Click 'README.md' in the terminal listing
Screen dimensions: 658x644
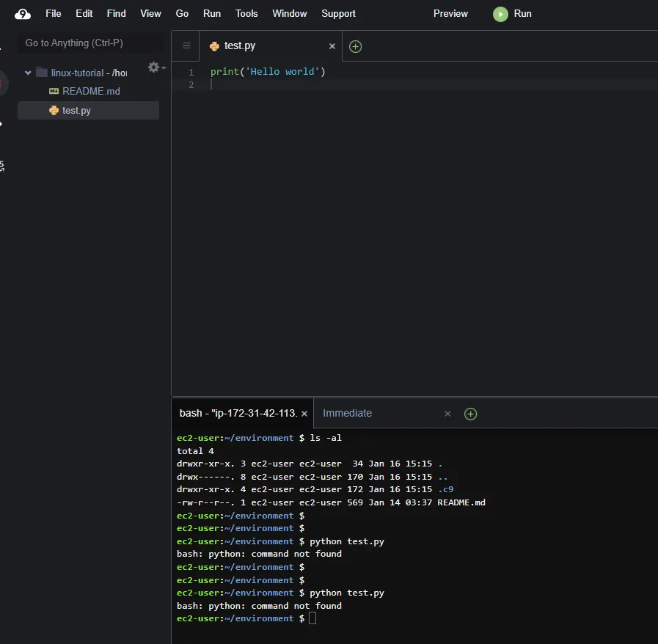(461, 502)
